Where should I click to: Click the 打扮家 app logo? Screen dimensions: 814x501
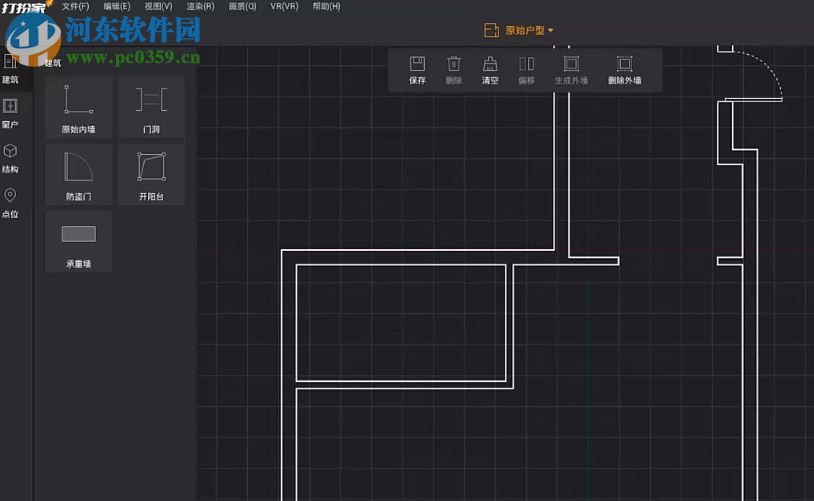tap(23, 7)
